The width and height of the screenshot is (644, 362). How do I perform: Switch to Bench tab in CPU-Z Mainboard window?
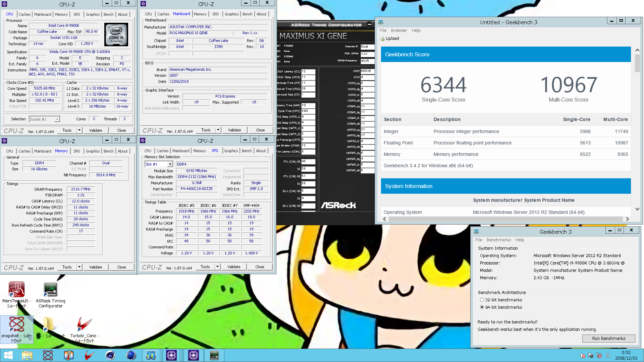click(247, 14)
